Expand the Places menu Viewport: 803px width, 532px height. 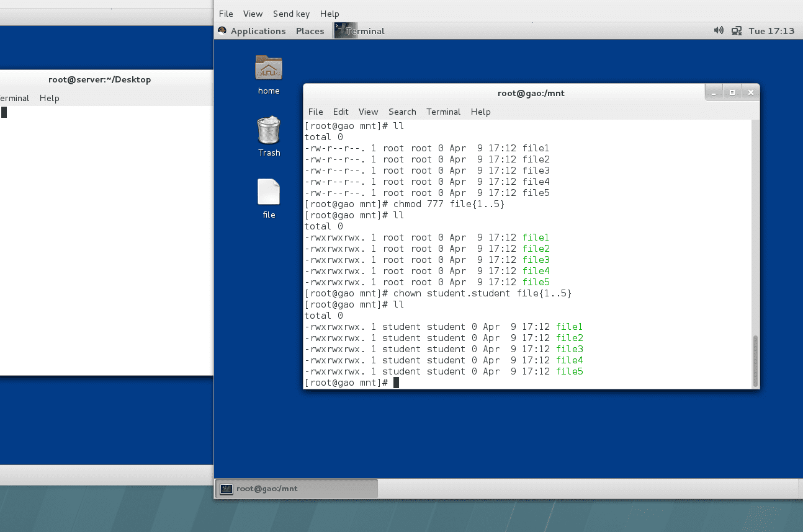point(310,31)
